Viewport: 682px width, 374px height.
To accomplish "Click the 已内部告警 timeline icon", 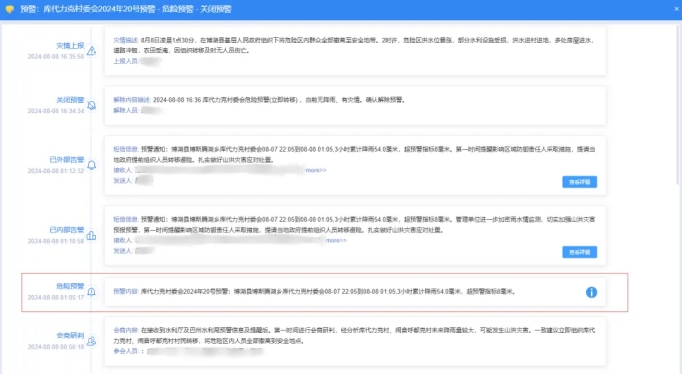I will (91, 236).
